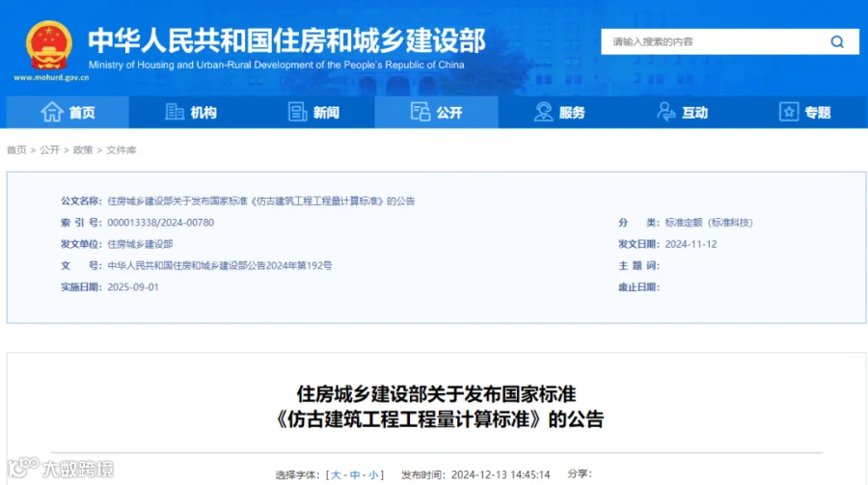Click classification value 标准定额 (标准科技)

point(709,223)
